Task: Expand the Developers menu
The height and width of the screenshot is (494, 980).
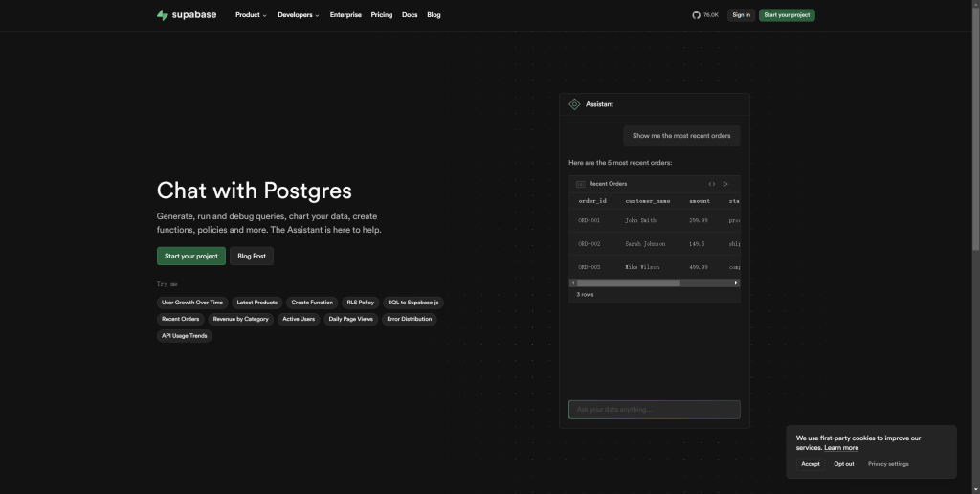Action: click(299, 15)
